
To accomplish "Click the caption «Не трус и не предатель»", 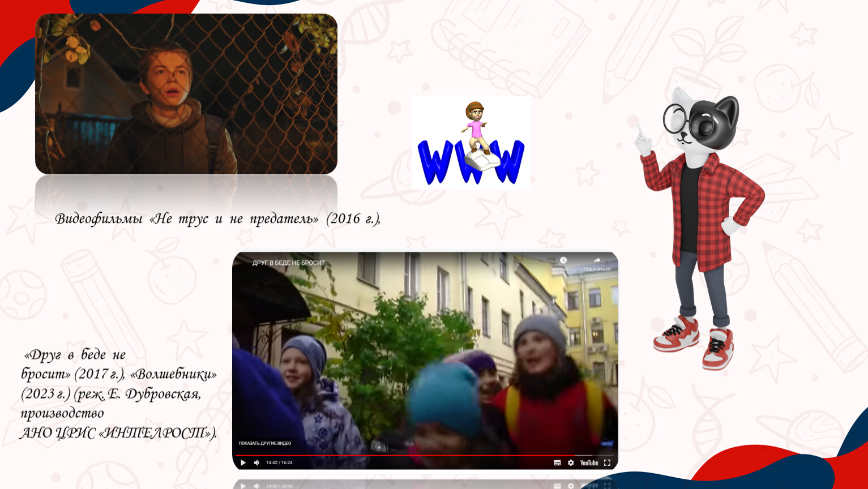I will coord(234,218).
